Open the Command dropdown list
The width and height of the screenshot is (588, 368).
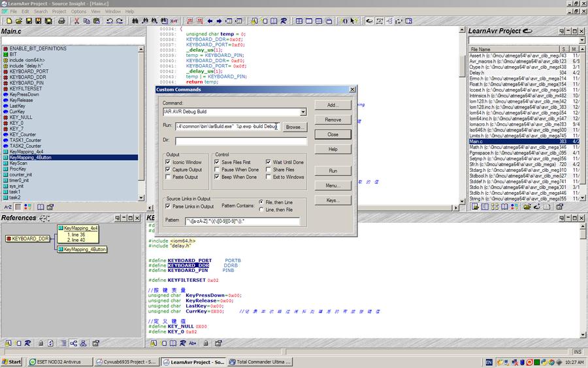pyautogui.click(x=302, y=112)
